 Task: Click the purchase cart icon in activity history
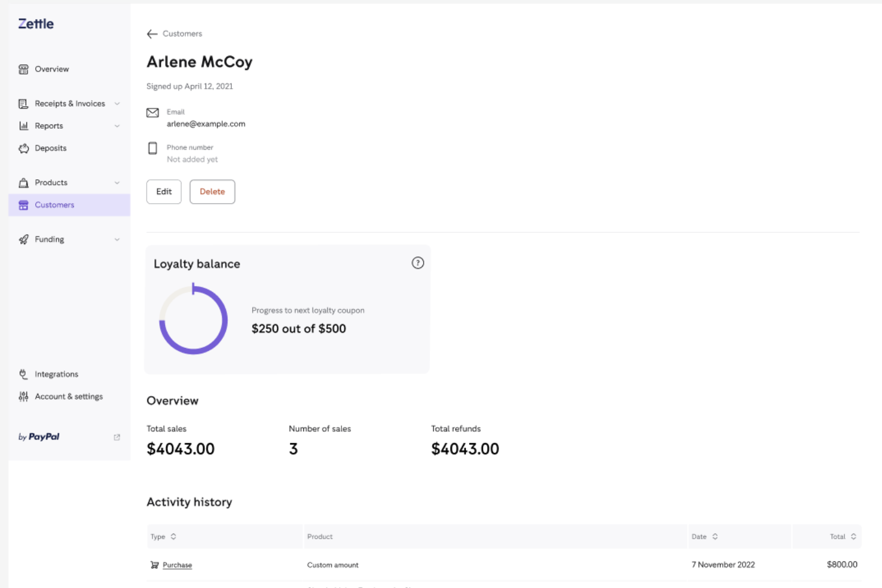click(154, 564)
